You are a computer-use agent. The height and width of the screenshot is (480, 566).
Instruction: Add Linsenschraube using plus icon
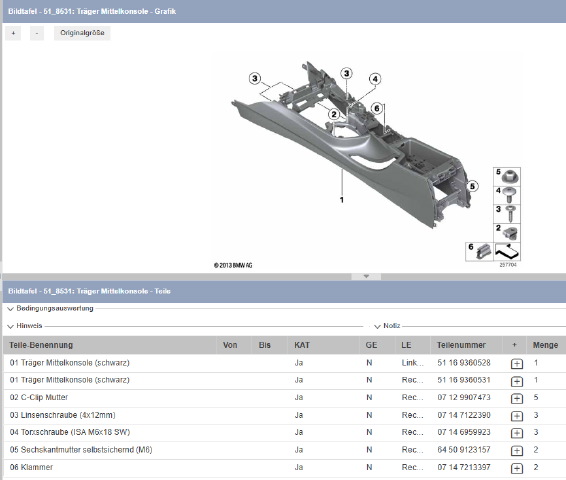[517, 416]
